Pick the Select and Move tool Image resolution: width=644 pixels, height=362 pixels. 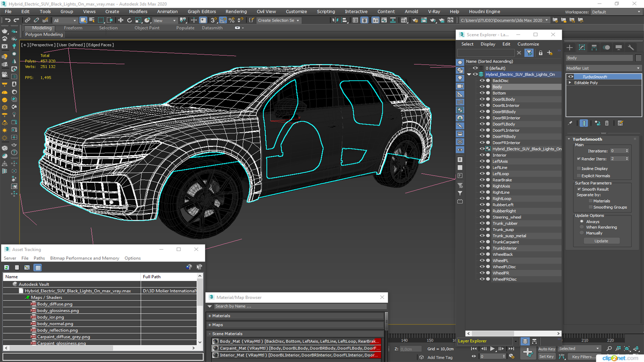click(121, 20)
